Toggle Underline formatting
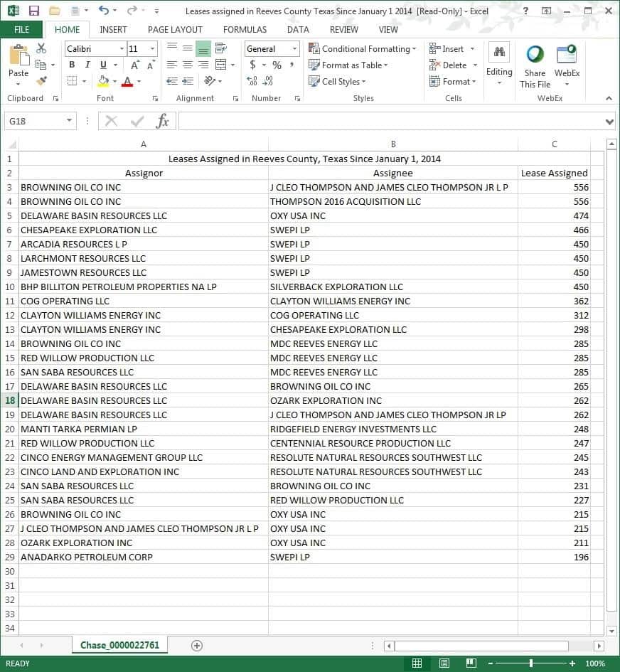The image size is (620, 672). pos(103,65)
